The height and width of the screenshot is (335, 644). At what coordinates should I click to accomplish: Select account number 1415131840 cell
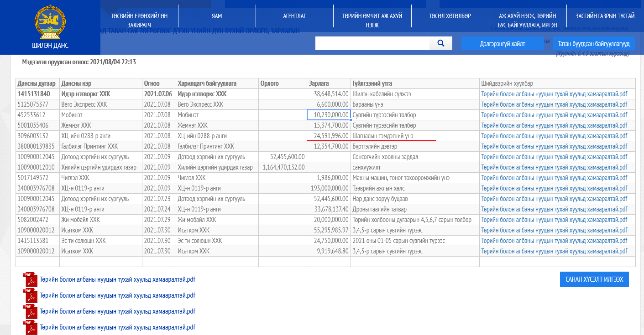click(38, 94)
